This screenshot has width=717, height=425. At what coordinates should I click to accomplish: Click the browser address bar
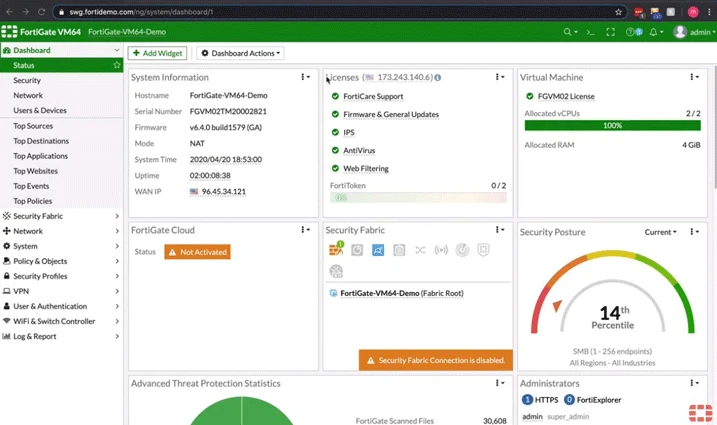click(338, 12)
